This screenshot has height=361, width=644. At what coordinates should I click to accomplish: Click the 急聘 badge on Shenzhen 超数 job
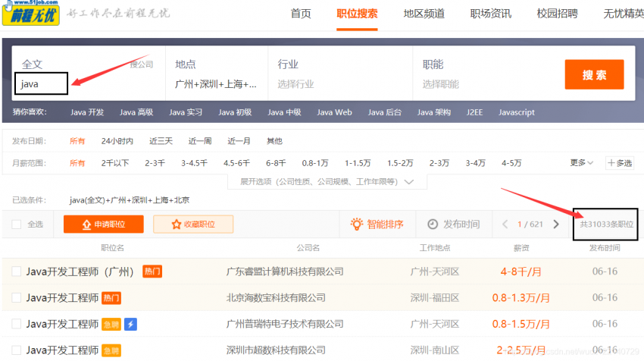111,350
